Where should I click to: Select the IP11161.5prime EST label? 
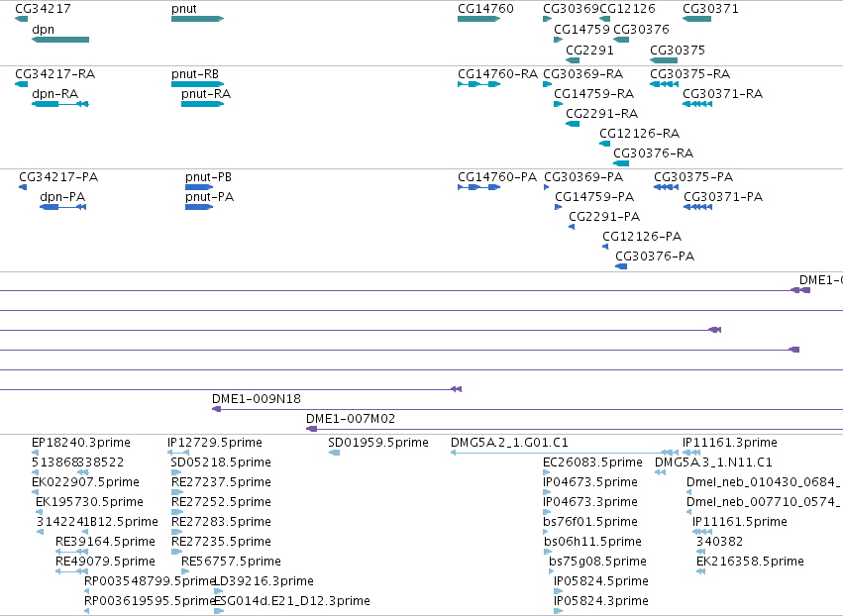coord(740,522)
